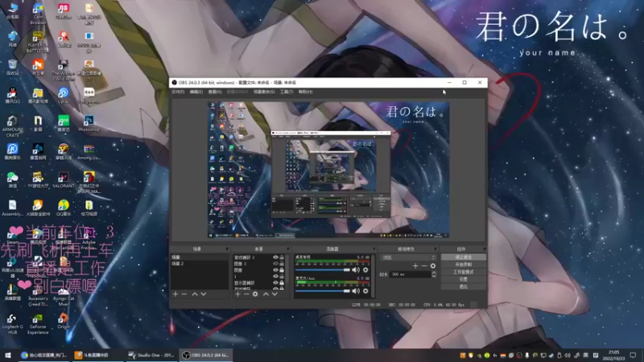Open Cent Browser desktop shortcut
The image size is (644, 362).
[38, 13]
